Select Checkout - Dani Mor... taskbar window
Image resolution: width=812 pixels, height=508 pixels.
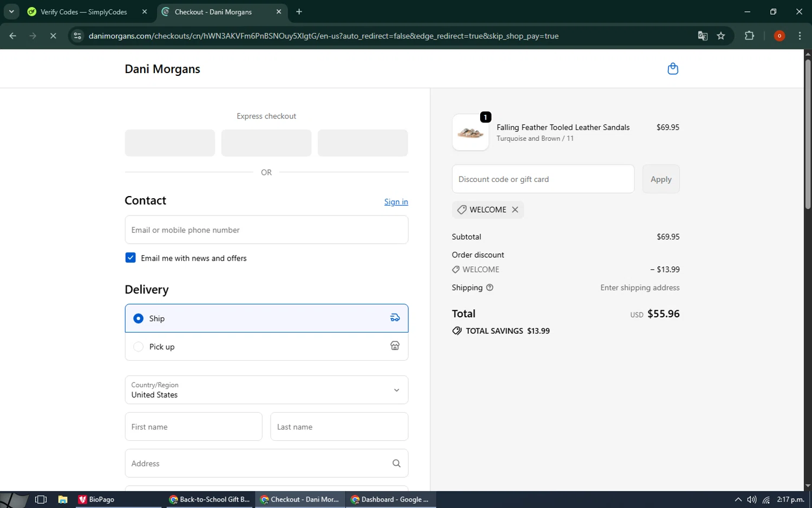click(300, 499)
